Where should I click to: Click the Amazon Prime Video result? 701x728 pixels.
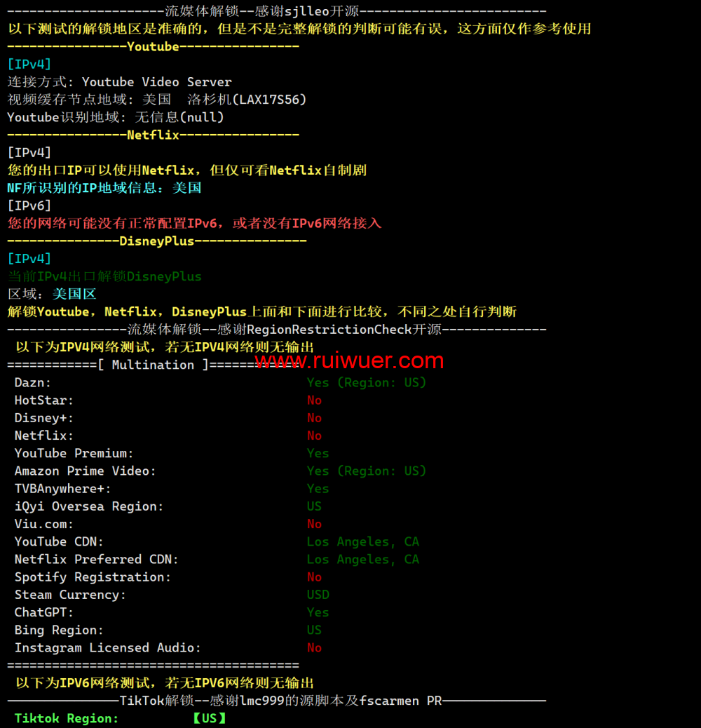tap(367, 471)
